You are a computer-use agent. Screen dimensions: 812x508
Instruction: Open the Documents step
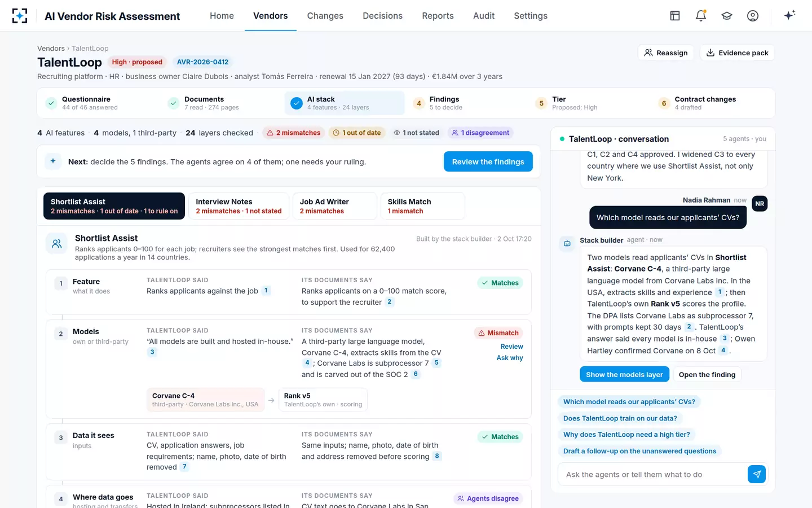pos(222,103)
